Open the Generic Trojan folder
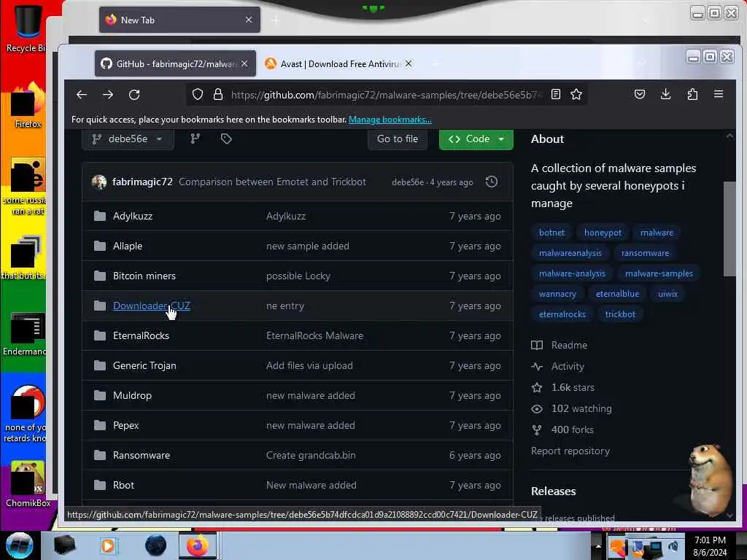 point(144,366)
